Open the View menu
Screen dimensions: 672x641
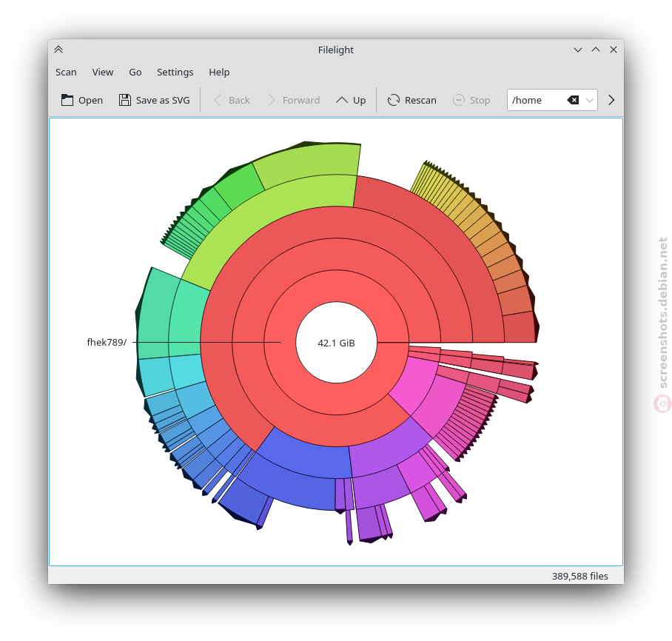pyautogui.click(x=103, y=72)
